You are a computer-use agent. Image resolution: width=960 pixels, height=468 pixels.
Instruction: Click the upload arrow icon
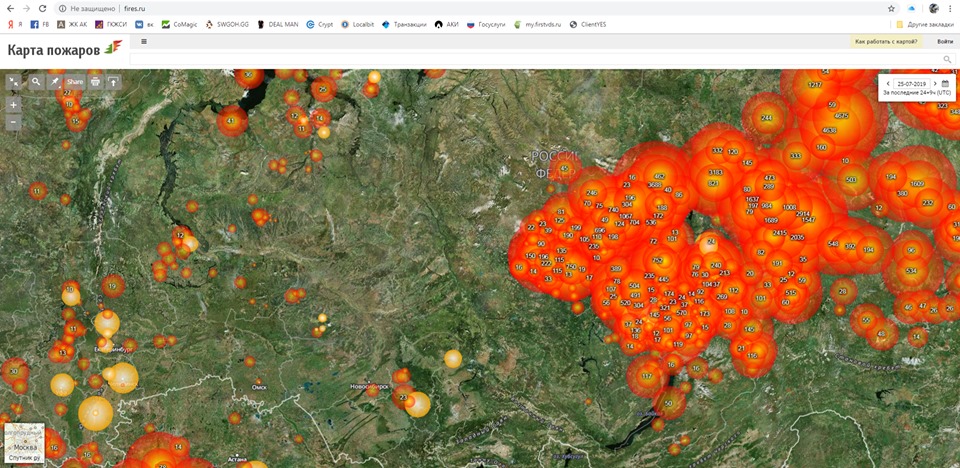click(114, 82)
